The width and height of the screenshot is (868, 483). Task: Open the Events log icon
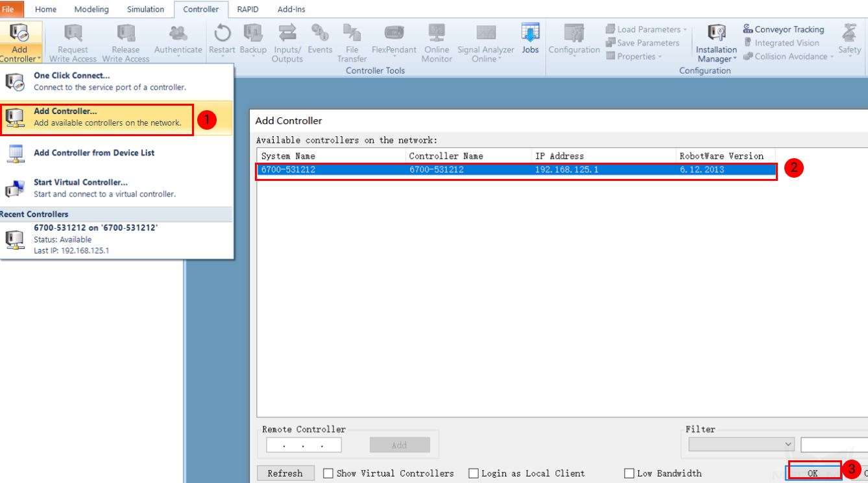tap(320, 32)
